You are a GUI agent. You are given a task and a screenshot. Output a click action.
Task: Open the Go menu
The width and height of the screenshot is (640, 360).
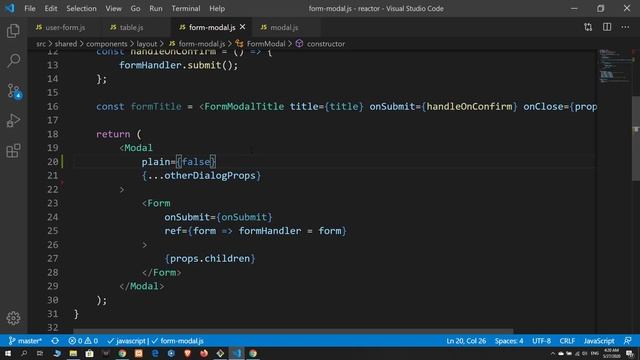coord(135,8)
